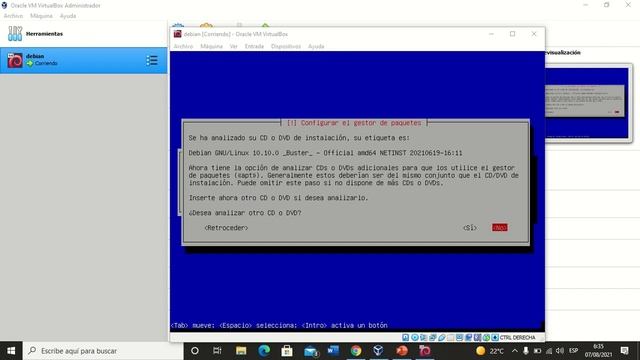Switch to VirtualBox Manager taskbar icon
640x360 pixels.
(x=378, y=351)
